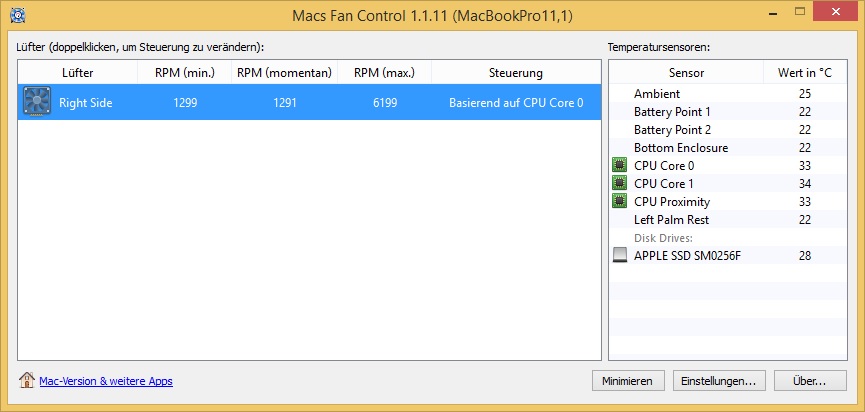The image size is (865, 412).
Task: Select the Battery Point 1 sensor
Action: (x=672, y=112)
